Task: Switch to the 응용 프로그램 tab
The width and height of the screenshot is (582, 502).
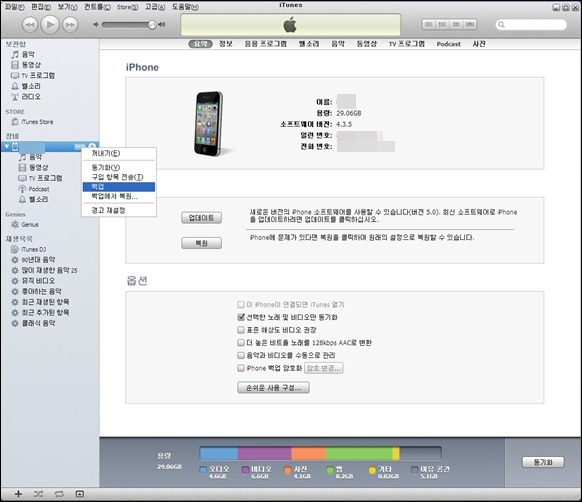Action: (x=265, y=44)
